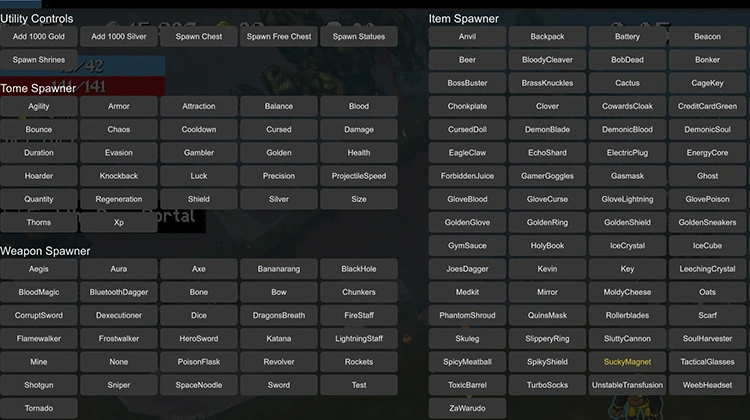Spawn the JoesDagger item

(467, 269)
